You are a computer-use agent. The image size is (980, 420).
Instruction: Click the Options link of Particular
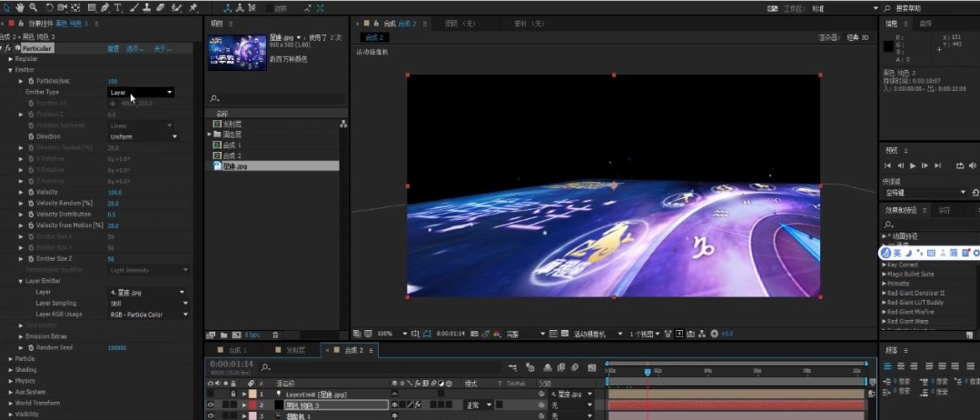pyautogui.click(x=135, y=48)
